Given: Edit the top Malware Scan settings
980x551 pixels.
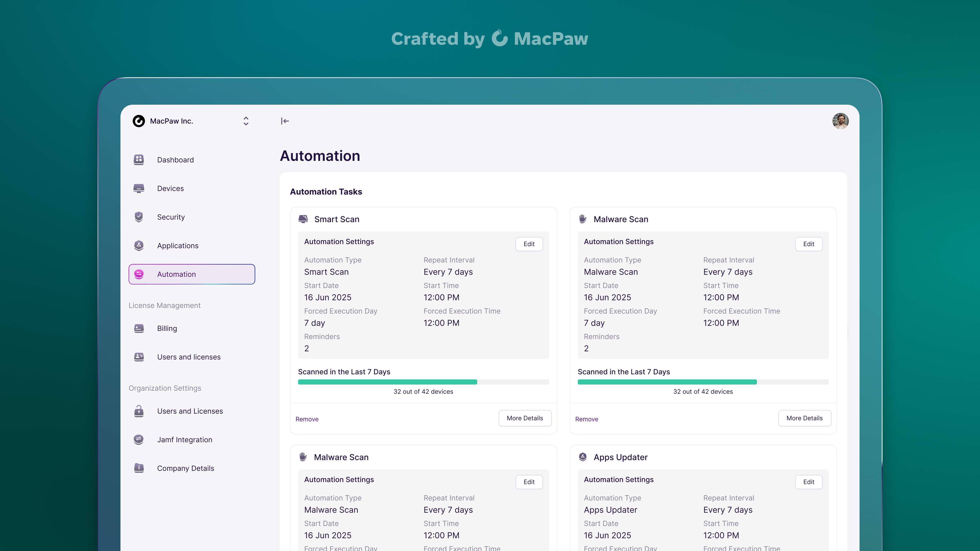Looking at the screenshot, I should click(808, 244).
